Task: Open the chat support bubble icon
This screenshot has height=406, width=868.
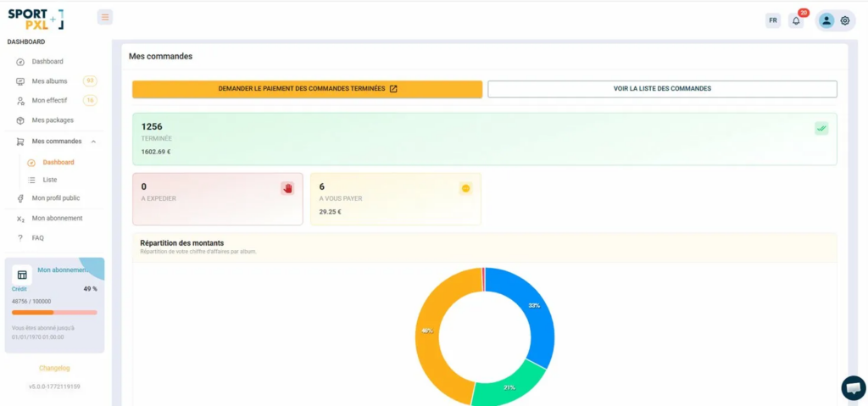Action: [x=853, y=387]
